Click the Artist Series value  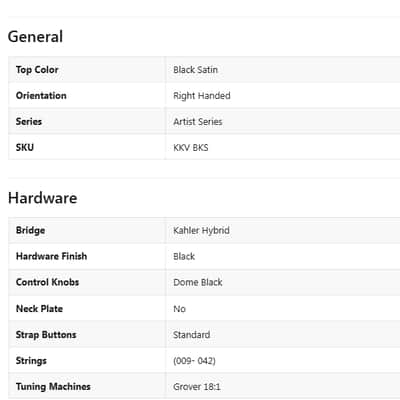198,122
